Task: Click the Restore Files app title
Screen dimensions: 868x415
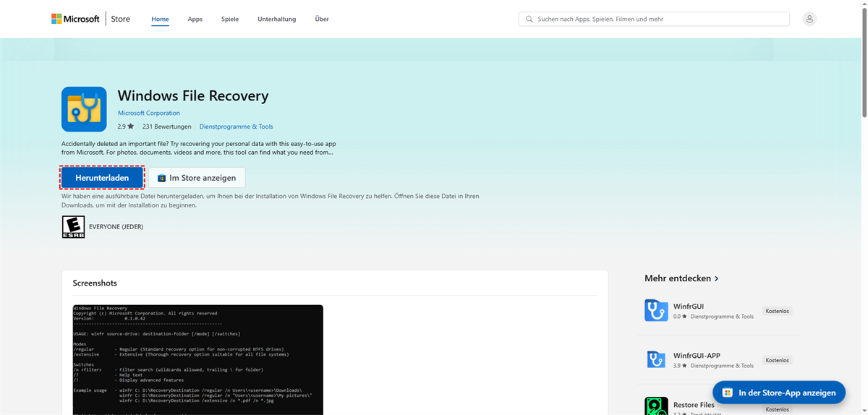Action: point(694,405)
